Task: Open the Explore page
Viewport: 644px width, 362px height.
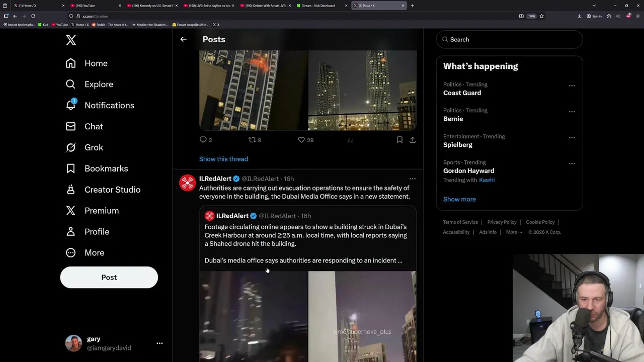Action: coord(89,84)
